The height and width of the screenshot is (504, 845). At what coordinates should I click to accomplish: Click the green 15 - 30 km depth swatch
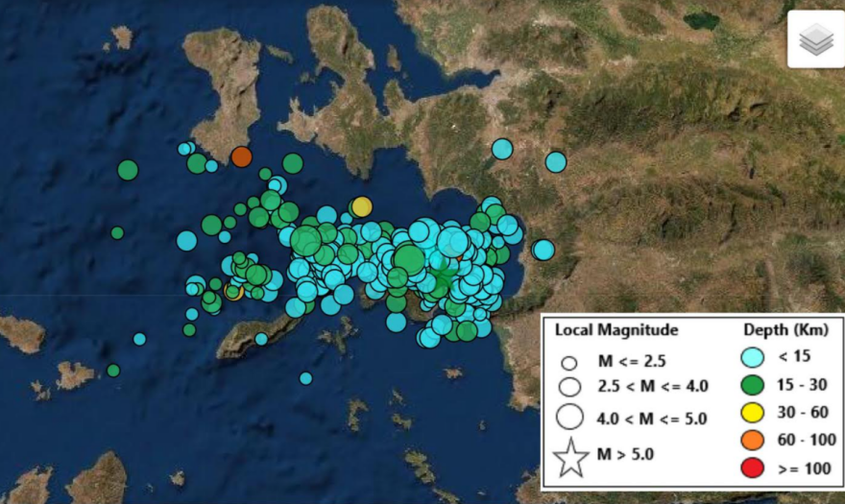[x=752, y=385]
